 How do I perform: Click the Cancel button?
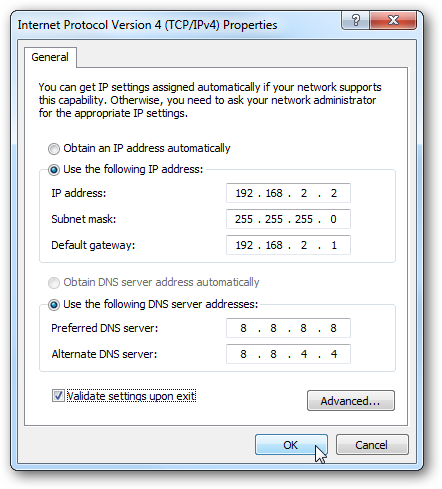372,445
